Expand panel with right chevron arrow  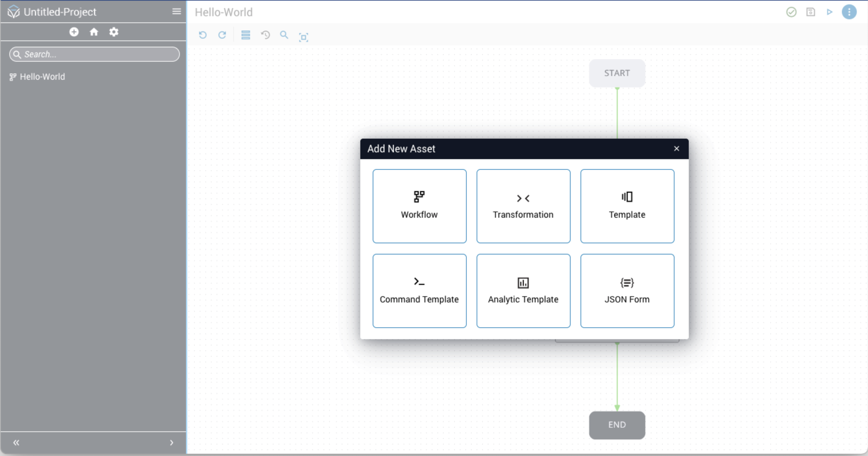click(171, 443)
